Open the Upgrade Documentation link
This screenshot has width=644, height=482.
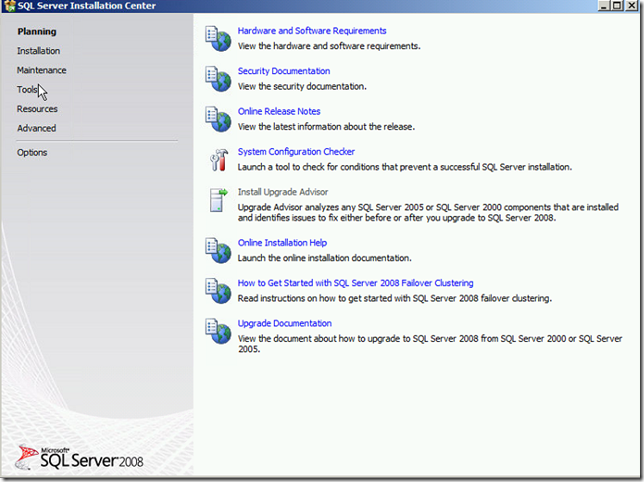(x=284, y=323)
